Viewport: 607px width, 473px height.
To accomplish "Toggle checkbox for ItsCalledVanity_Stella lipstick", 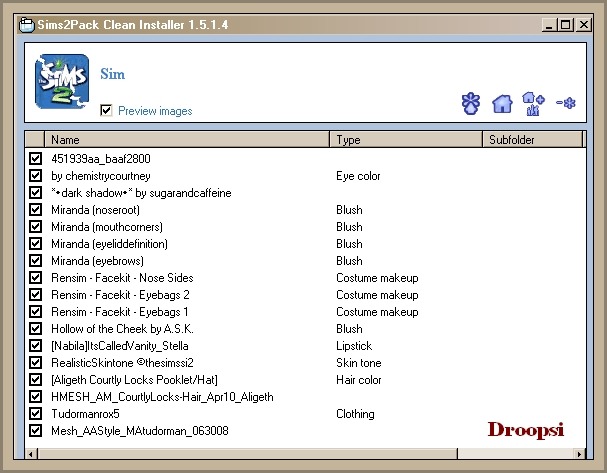I will [x=36, y=346].
